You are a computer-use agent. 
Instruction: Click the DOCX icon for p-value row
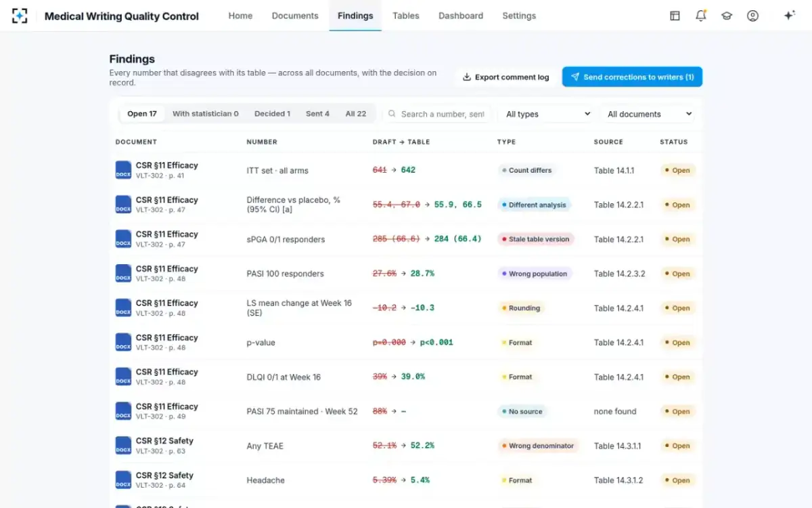click(123, 342)
